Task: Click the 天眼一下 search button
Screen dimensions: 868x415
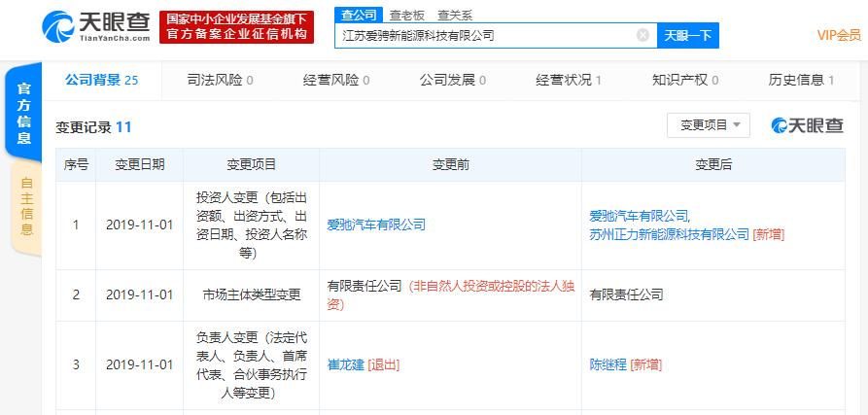Action: click(x=687, y=35)
